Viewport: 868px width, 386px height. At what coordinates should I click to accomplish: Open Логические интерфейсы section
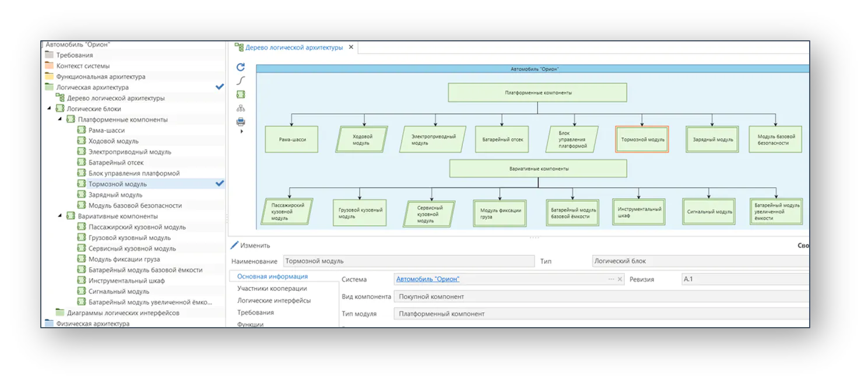point(274,301)
